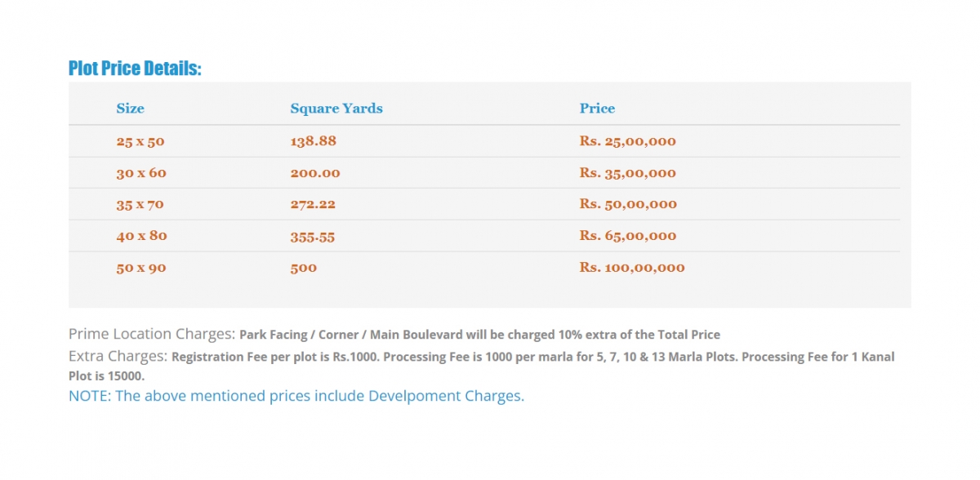Click the 40 x 80 size cell
Viewport: 980px width, 480px height.
pyautogui.click(x=141, y=236)
